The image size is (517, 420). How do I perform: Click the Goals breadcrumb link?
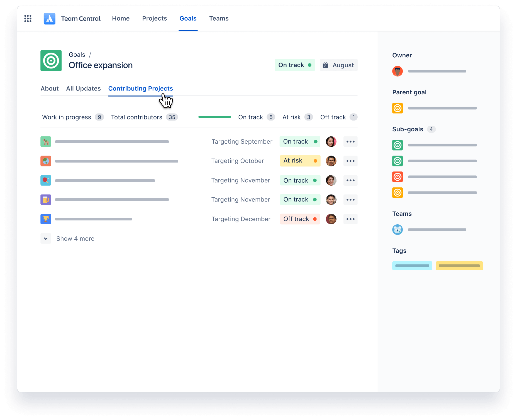coord(77,55)
